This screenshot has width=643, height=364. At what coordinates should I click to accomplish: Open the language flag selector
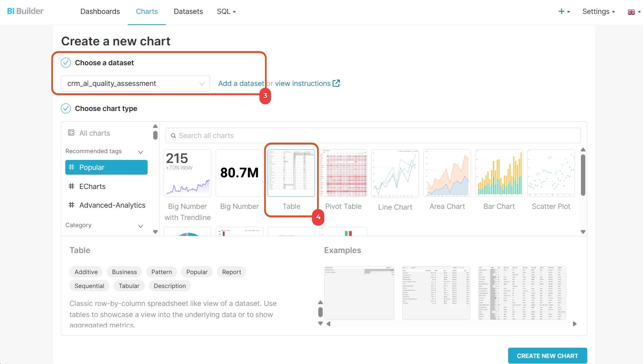(634, 12)
